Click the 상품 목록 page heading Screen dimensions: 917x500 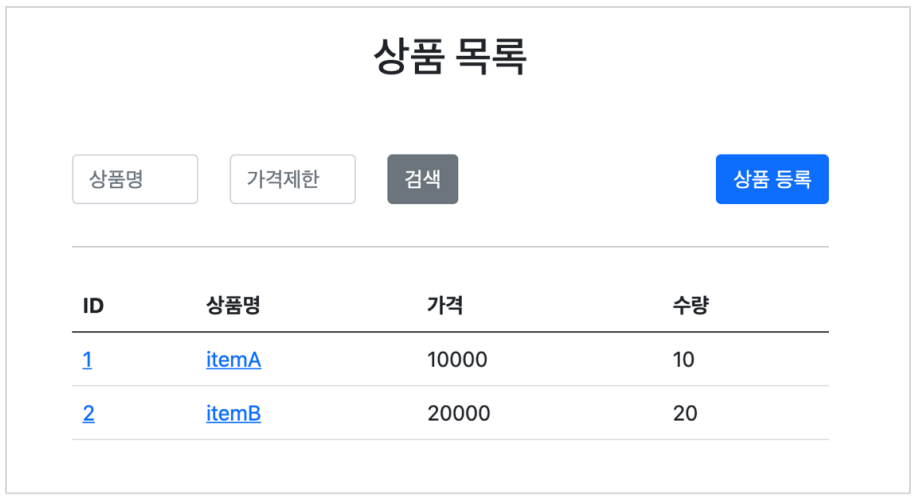[x=450, y=56]
